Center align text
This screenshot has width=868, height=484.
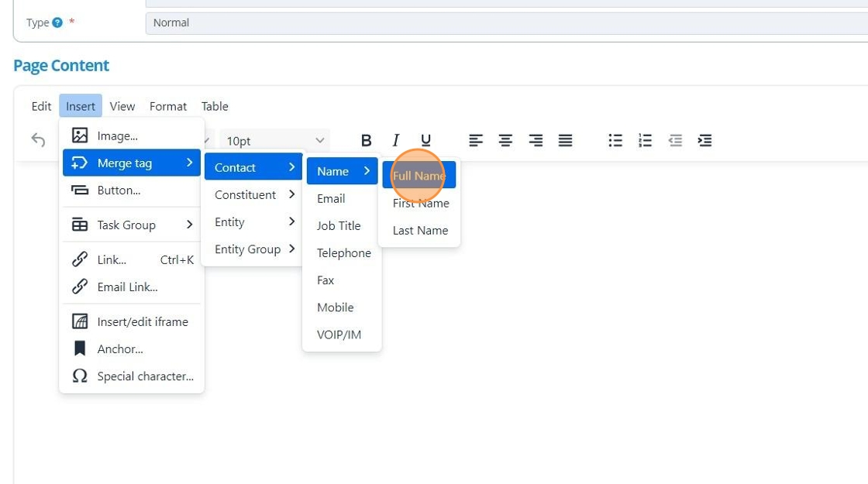[x=505, y=140]
